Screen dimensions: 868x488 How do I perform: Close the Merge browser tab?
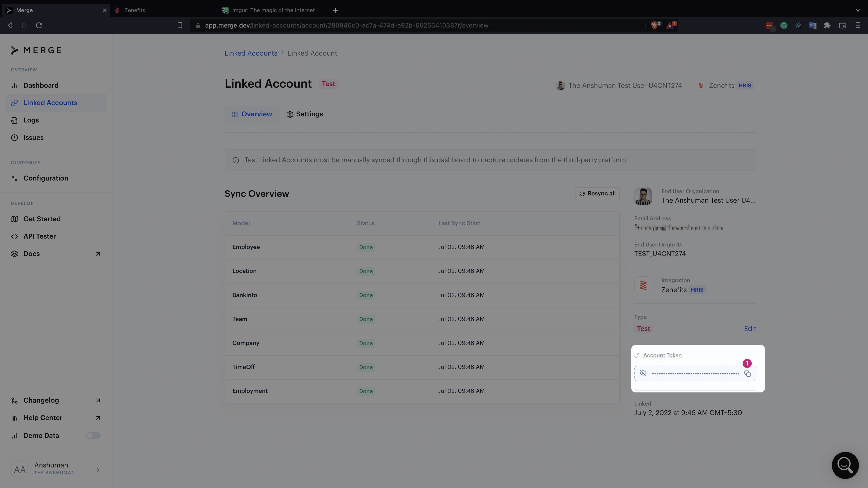(x=105, y=10)
